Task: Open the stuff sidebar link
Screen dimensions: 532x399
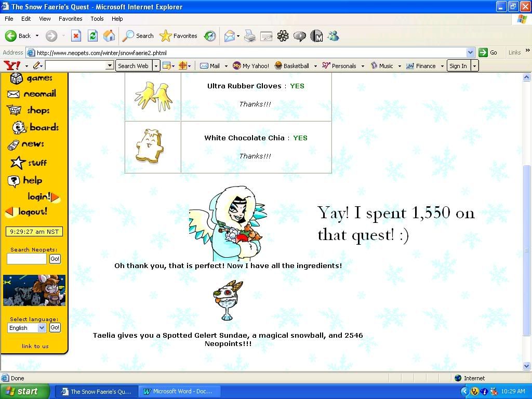Action: pyautogui.click(x=29, y=163)
